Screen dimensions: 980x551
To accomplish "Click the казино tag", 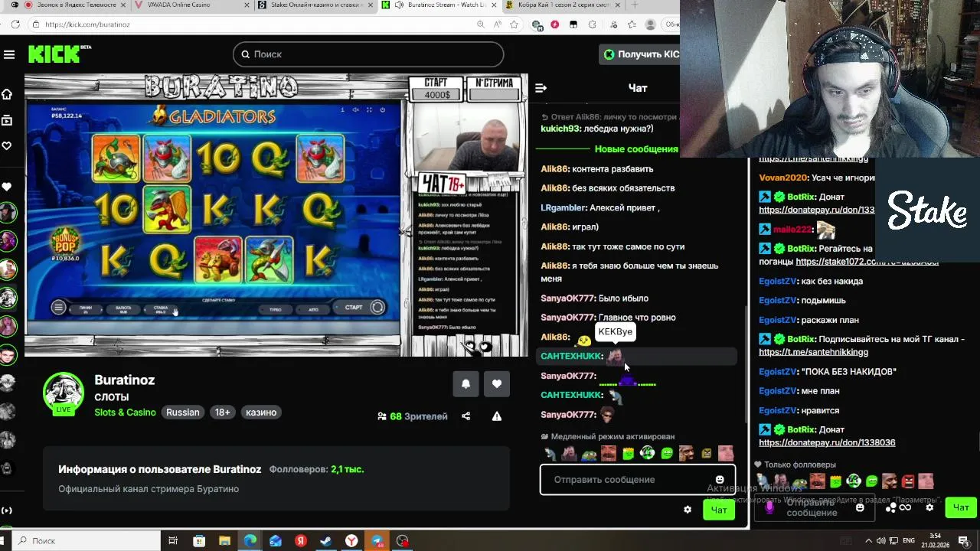I will (x=261, y=412).
